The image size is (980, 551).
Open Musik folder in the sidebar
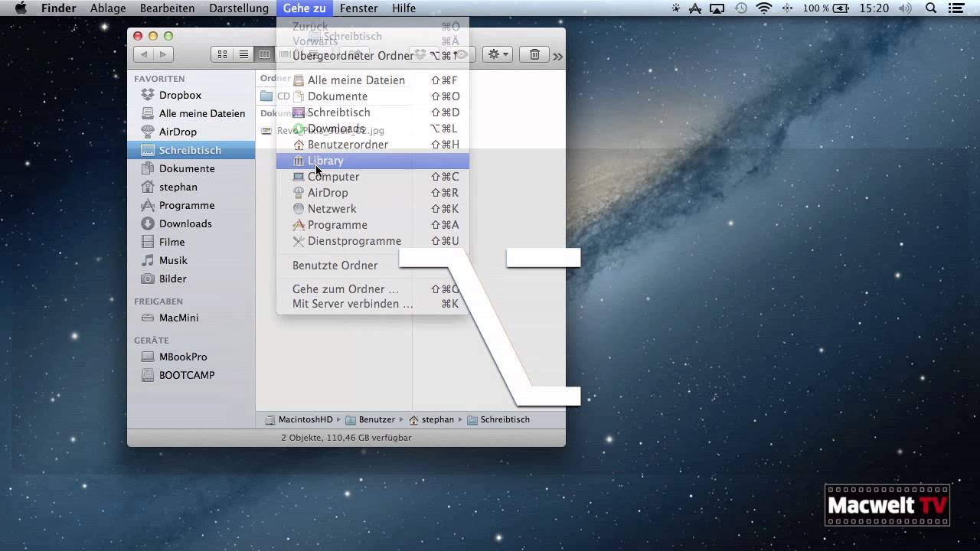click(173, 260)
